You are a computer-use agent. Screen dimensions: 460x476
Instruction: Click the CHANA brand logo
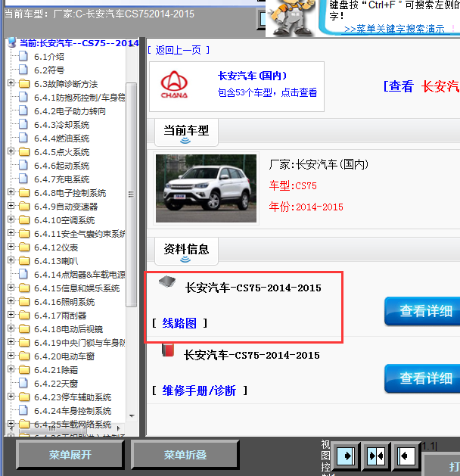pos(174,85)
